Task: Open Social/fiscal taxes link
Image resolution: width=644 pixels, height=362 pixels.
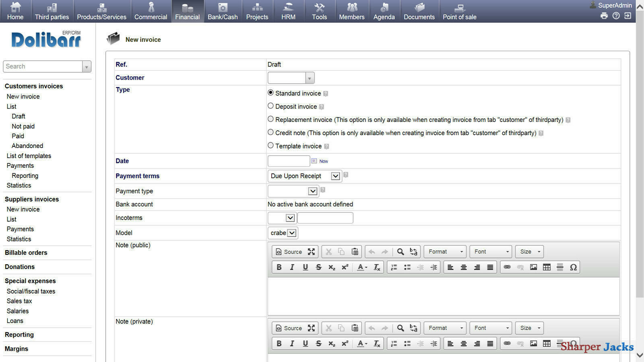Action: tap(31, 291)
